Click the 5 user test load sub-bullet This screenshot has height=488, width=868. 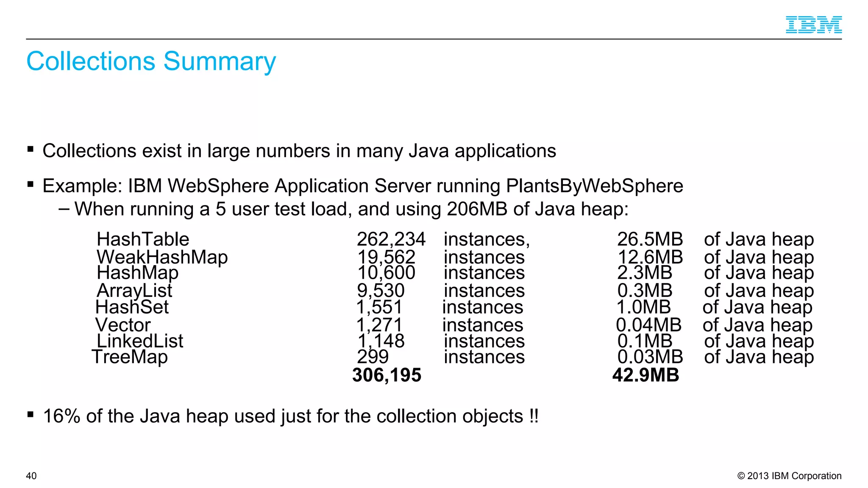[351, 209]
